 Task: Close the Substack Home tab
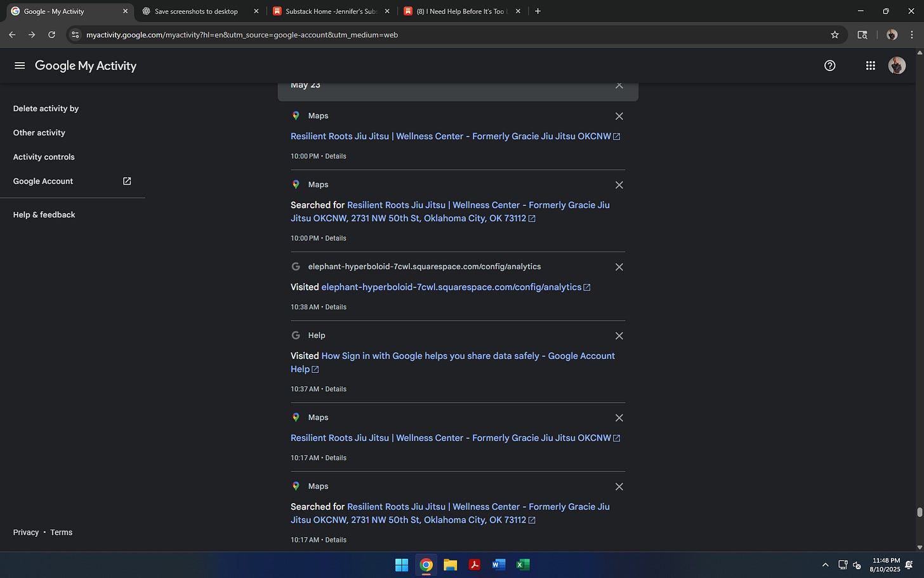(x=387, y=11)
